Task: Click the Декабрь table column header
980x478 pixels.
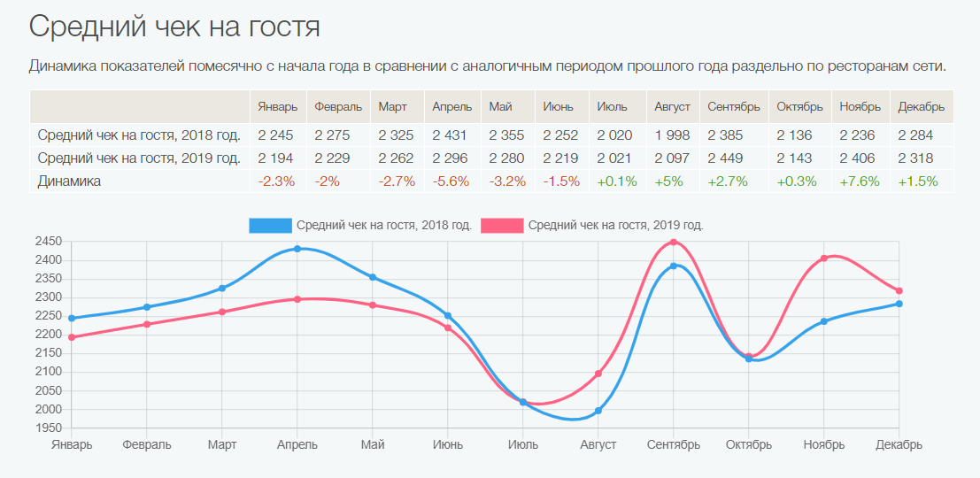Action: pyautogui.click(x=921, y=107)
